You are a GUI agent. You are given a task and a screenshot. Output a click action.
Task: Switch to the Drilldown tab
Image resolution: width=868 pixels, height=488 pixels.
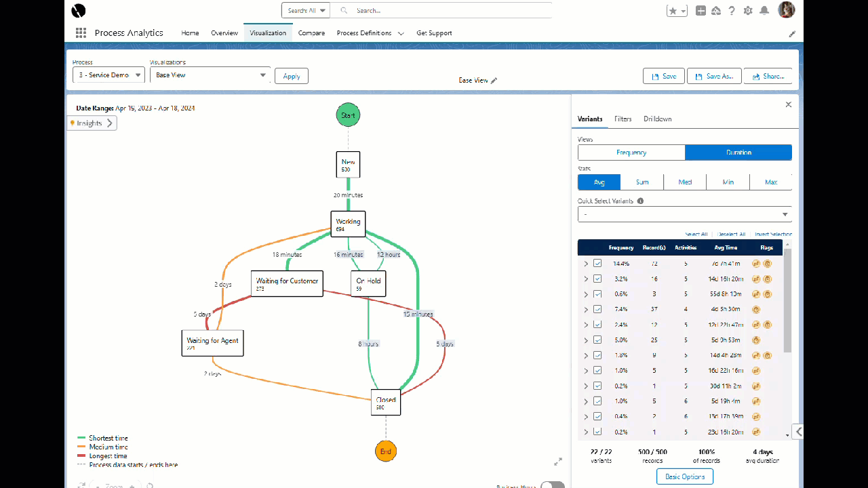[x=657, y=119]
